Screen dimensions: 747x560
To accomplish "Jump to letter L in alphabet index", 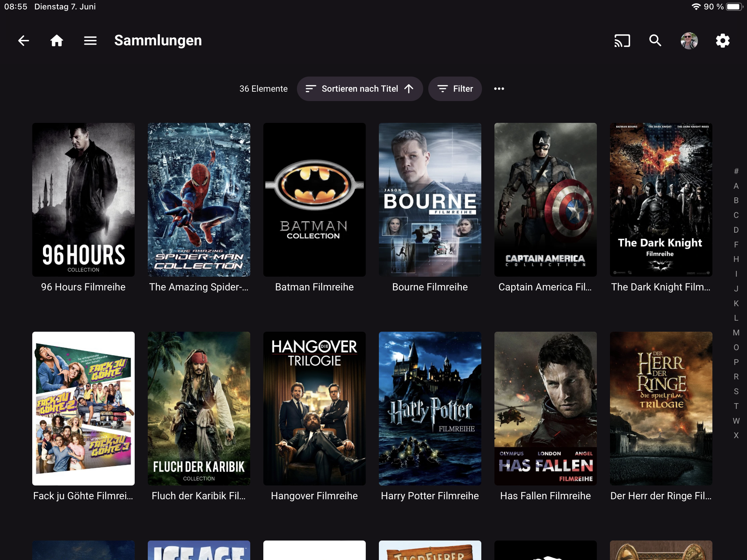I will click(736, 318).
